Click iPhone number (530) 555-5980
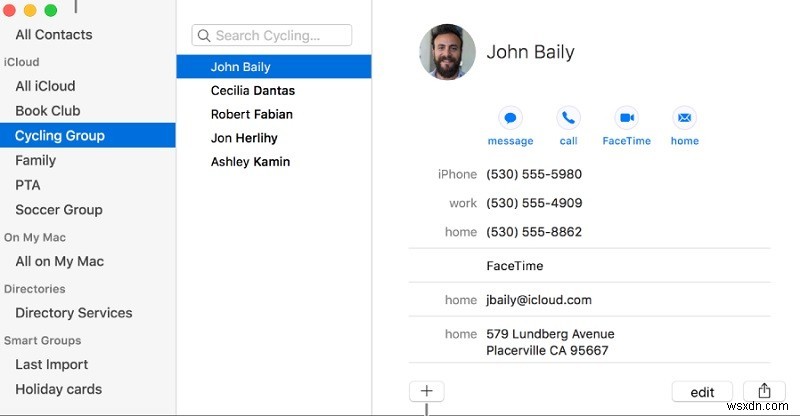The height and width of the screenshot is (416, 800). click(534, 174)
